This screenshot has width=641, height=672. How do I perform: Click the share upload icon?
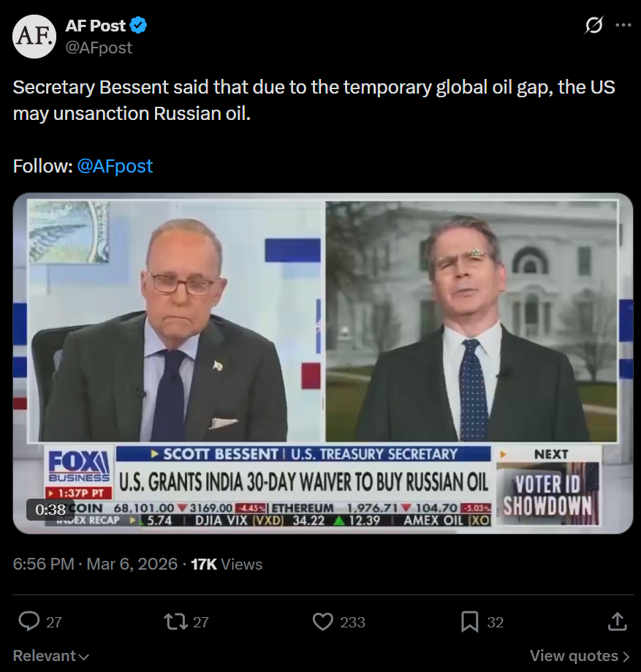(617, 622)
